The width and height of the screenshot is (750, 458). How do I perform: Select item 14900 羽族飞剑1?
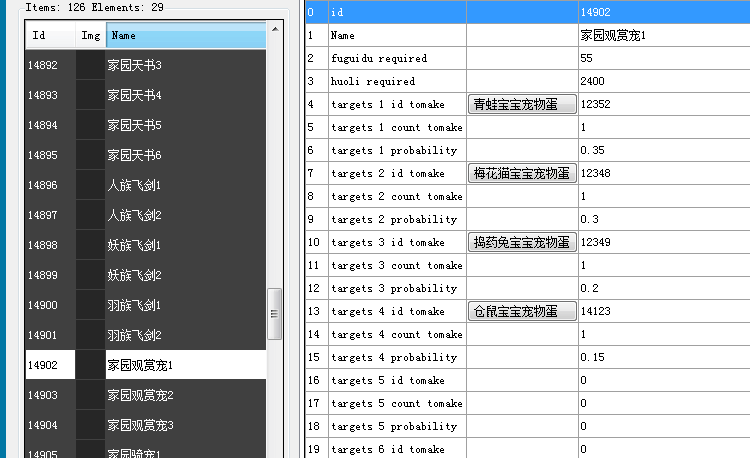pyautogui.click(x=146, y=305)
